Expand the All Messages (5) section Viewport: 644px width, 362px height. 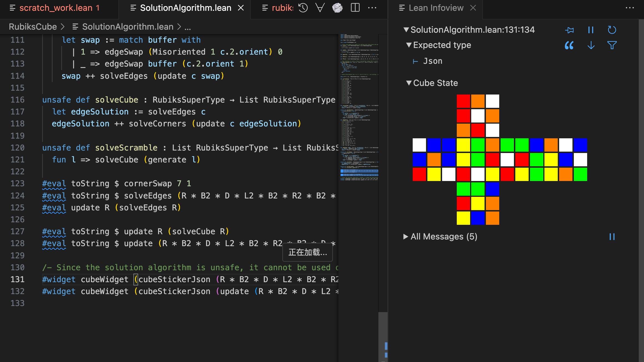tap(406, 237)
